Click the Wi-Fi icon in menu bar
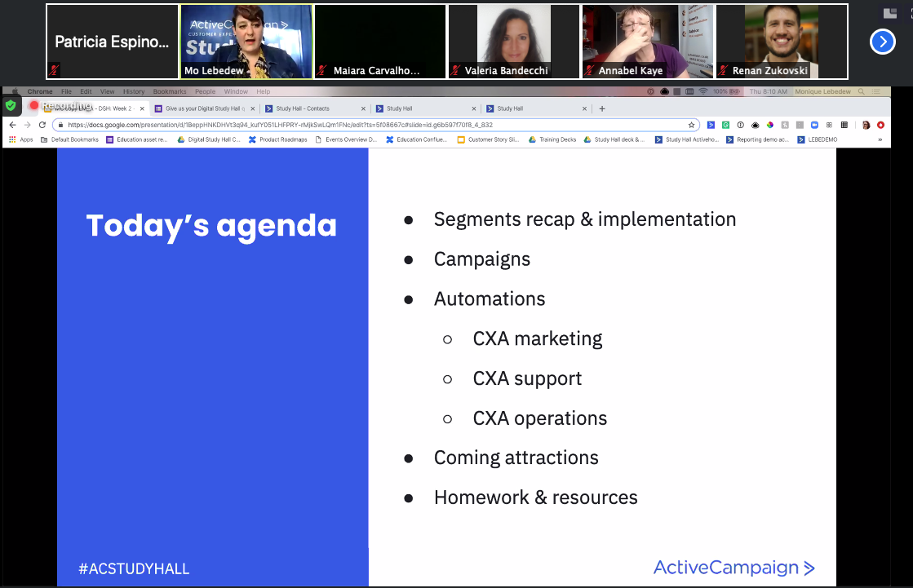The image size is (913, 588). click(x=702, y=91)
